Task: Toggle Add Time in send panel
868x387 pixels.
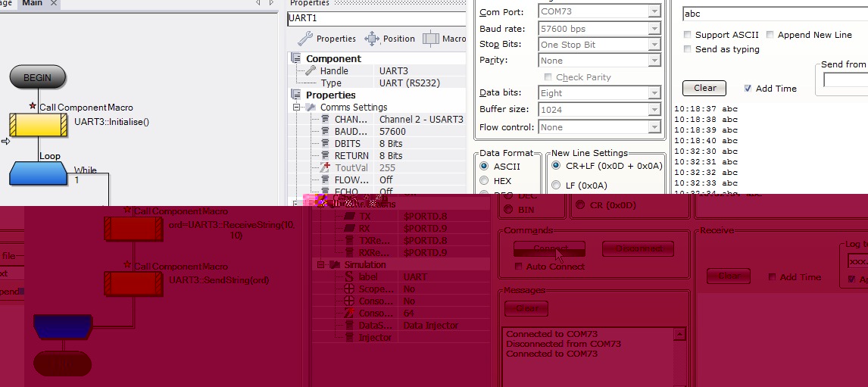Action: click(x=748, y=88)
